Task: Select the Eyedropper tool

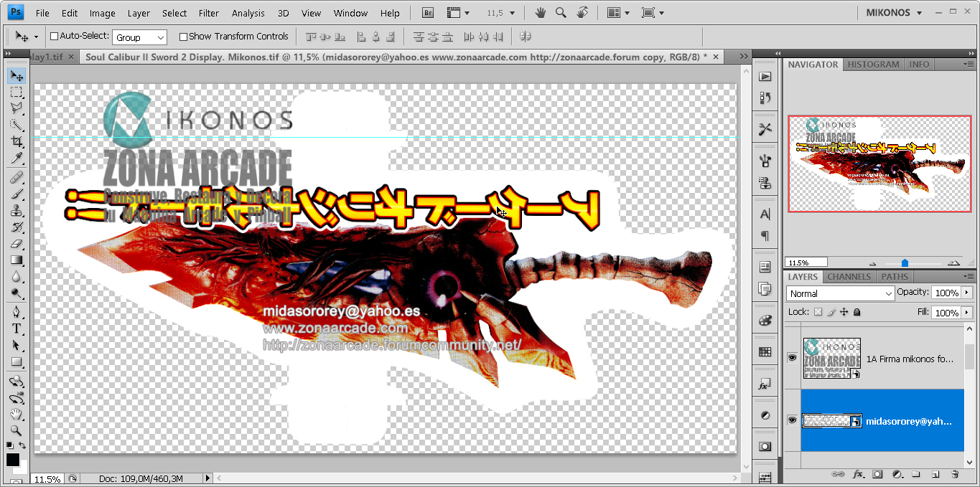Action: click(16, 159)
